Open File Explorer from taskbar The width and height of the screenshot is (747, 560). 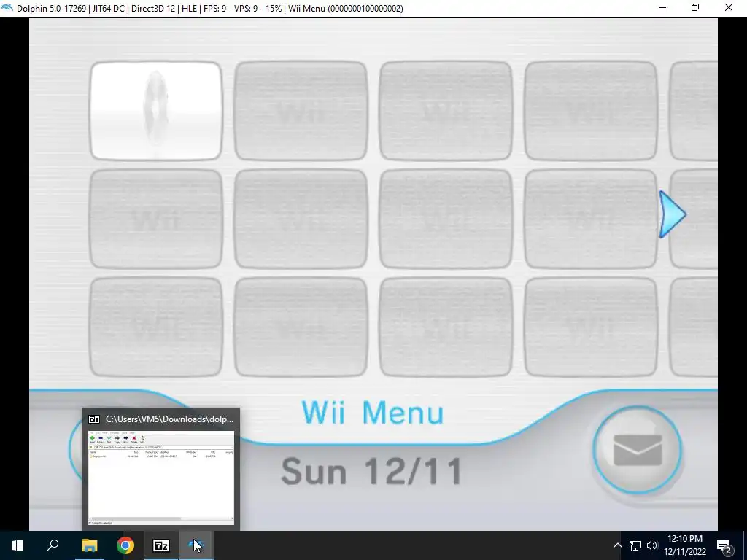click(89, 545)
